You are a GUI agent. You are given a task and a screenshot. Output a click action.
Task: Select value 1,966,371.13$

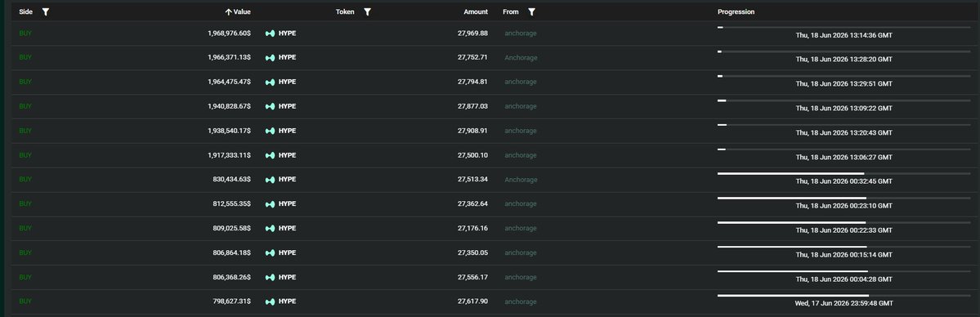pyautogui.click(x=230, y=57)
